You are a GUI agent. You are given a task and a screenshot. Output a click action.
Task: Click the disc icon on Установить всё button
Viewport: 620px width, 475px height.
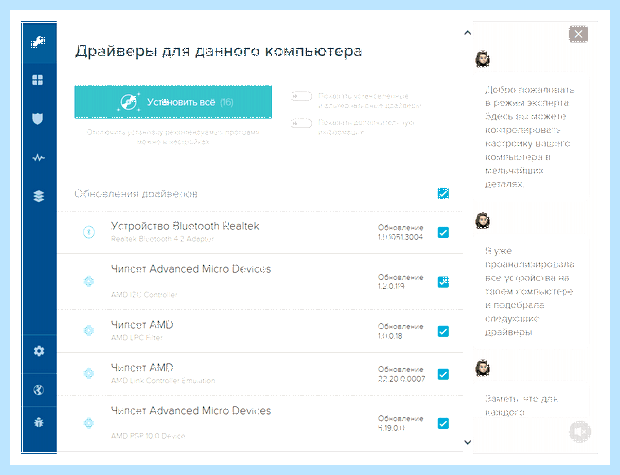tap(129, 102)
